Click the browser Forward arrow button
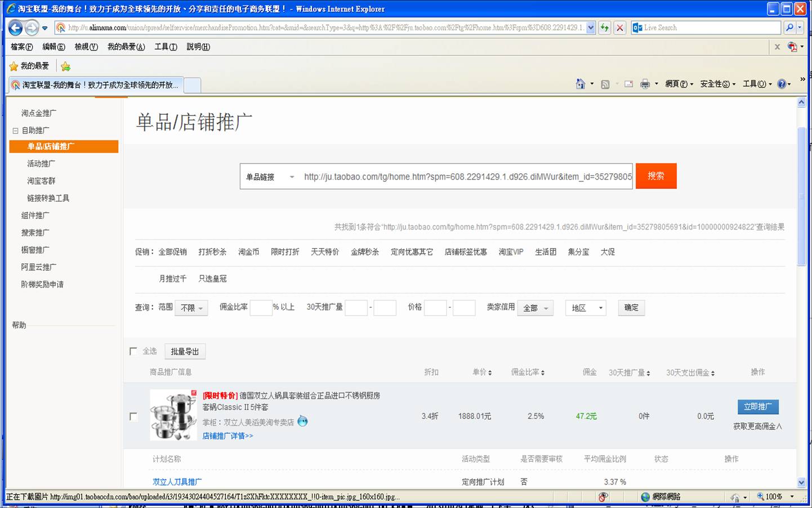 [x=32, y=28]
